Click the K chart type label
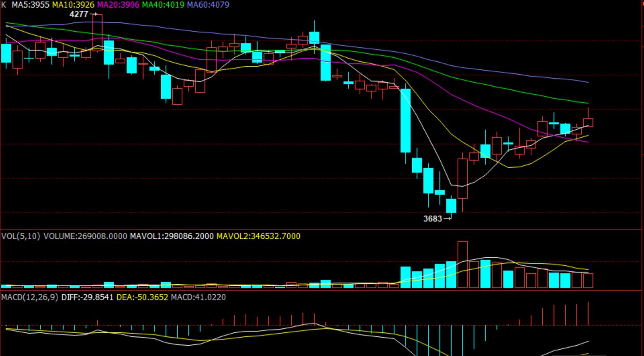644x356 pixels. click(x=4, y=4)
